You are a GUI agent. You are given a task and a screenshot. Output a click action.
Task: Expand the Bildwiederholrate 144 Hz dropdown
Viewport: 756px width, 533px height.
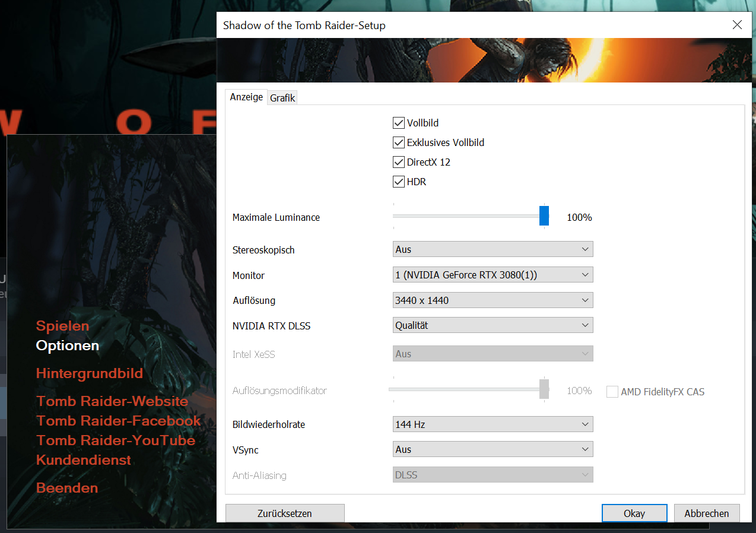(x=493, y=424)
